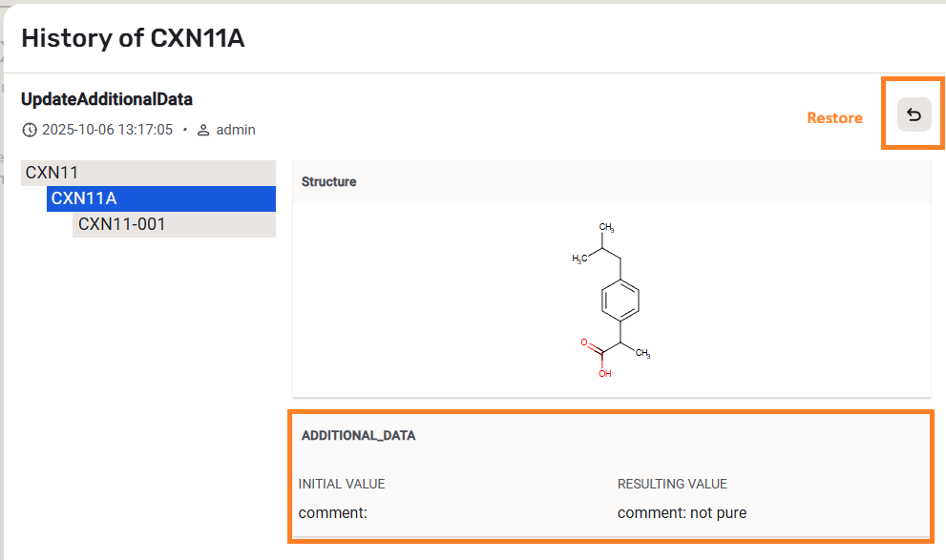Click the red double-bonded O atom
946x560 pixels.
[x=583, y=341]
